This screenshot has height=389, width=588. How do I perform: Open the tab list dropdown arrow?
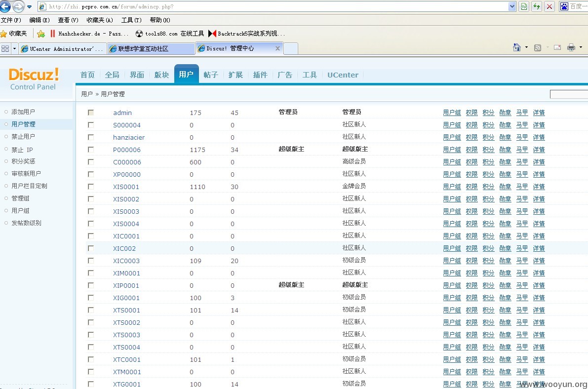(15, 48)
